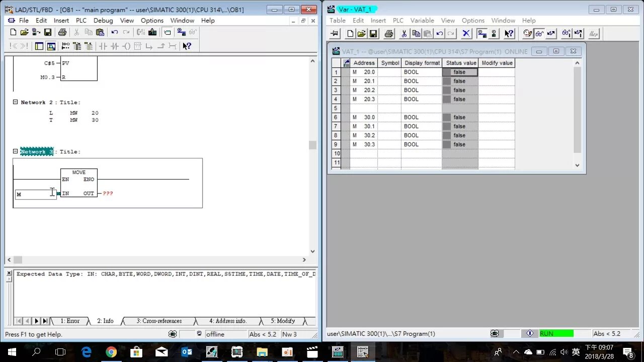Click Address column header in VAT

364,63
